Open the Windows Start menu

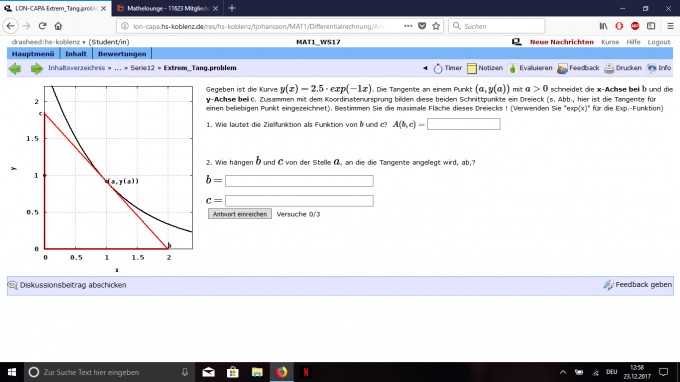point(12,372)
